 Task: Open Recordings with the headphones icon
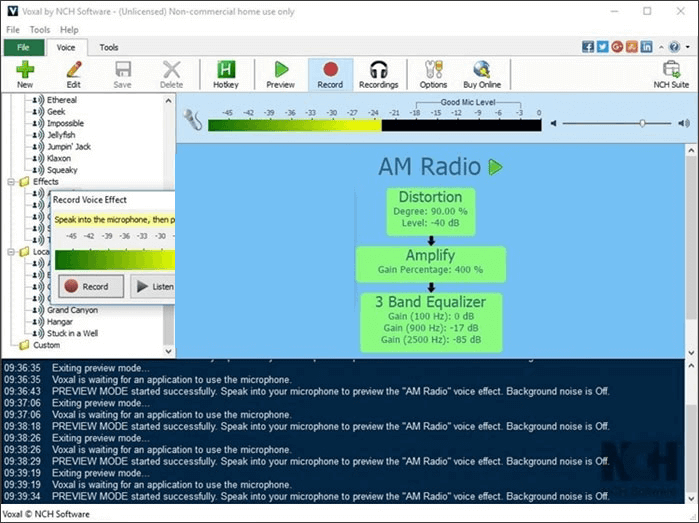[x=378, y=74]
